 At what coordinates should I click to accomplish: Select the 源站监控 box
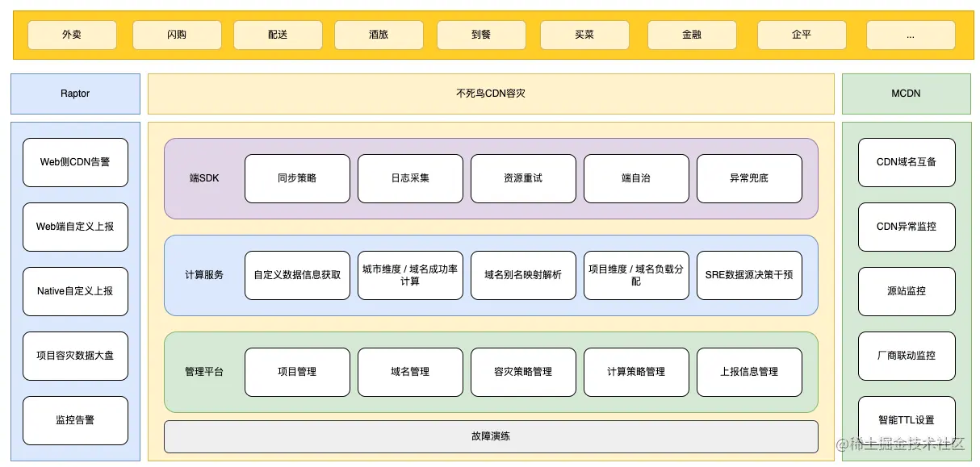[907, 291]
